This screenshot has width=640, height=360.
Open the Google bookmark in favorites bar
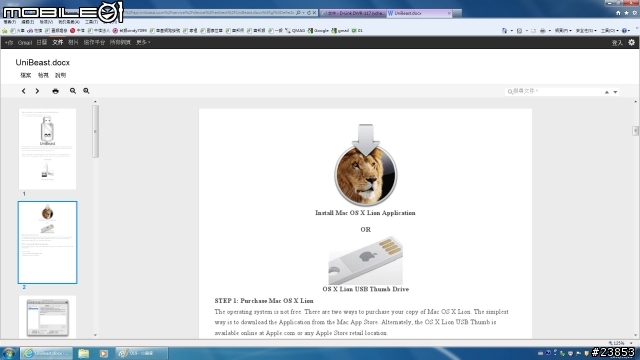318,31
